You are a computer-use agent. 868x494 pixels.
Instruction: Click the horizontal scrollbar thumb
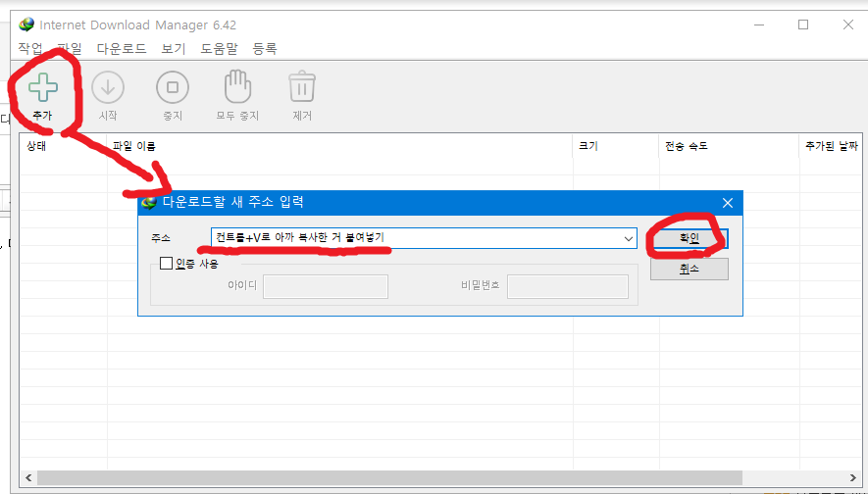(x=389, y=478)
